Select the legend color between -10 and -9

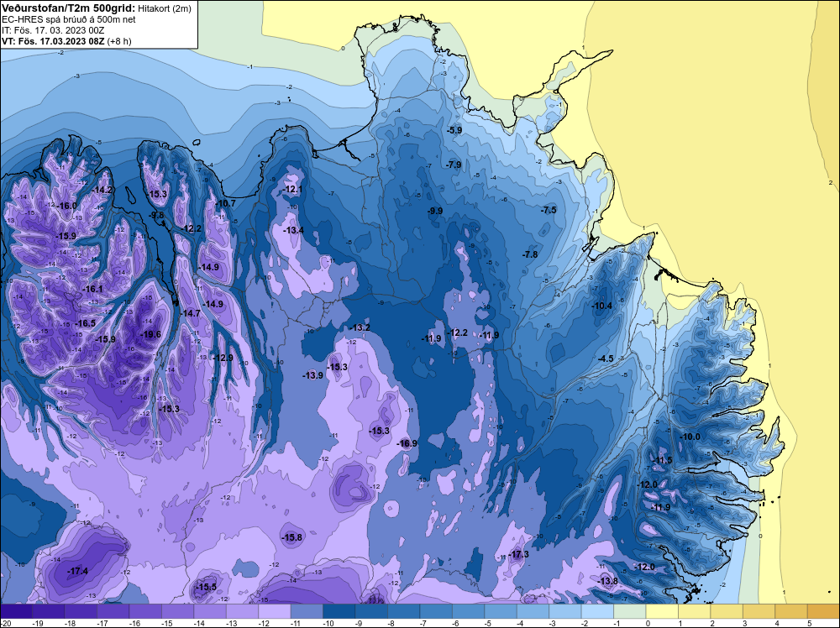coord(339,610)
